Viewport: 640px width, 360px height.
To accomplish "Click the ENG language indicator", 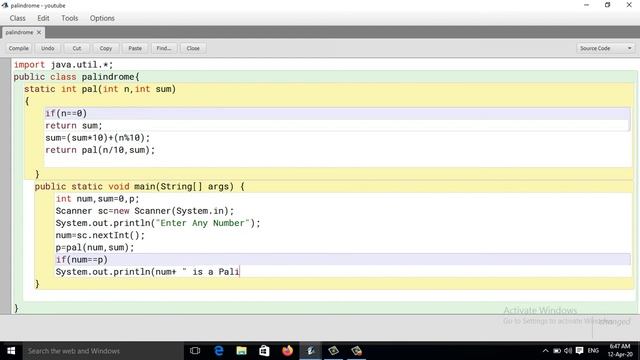I will click(x=593, y=351).
